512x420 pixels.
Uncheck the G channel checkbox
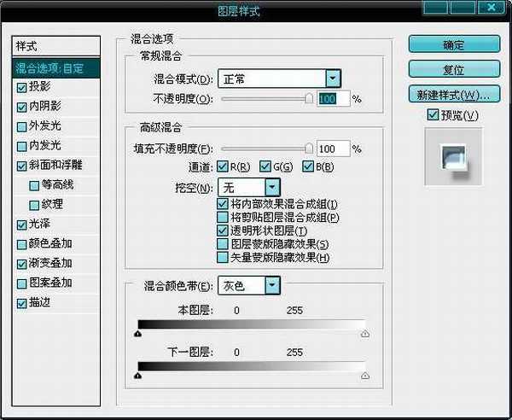pyautogui.click(x=265, y=166)
